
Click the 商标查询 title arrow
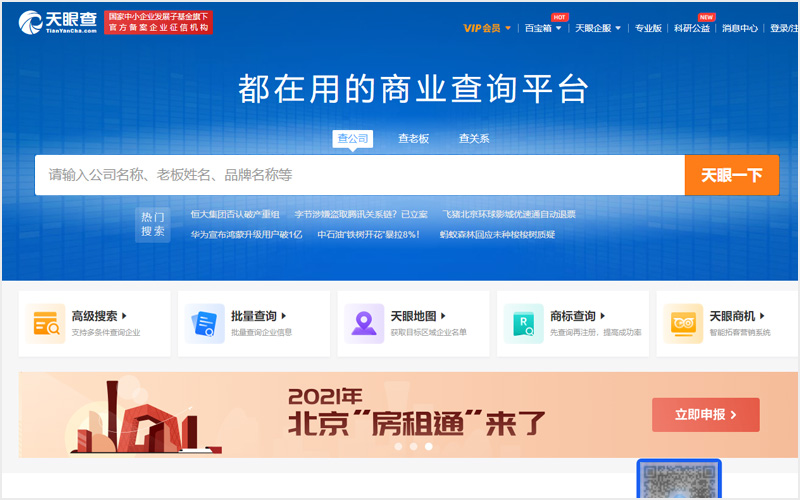603,316
